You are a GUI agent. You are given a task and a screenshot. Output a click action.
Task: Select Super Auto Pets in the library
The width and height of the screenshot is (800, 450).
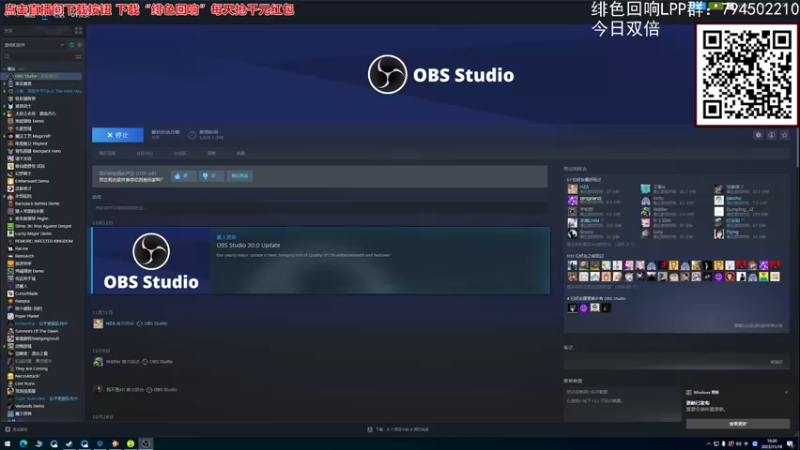click(42, 398)
